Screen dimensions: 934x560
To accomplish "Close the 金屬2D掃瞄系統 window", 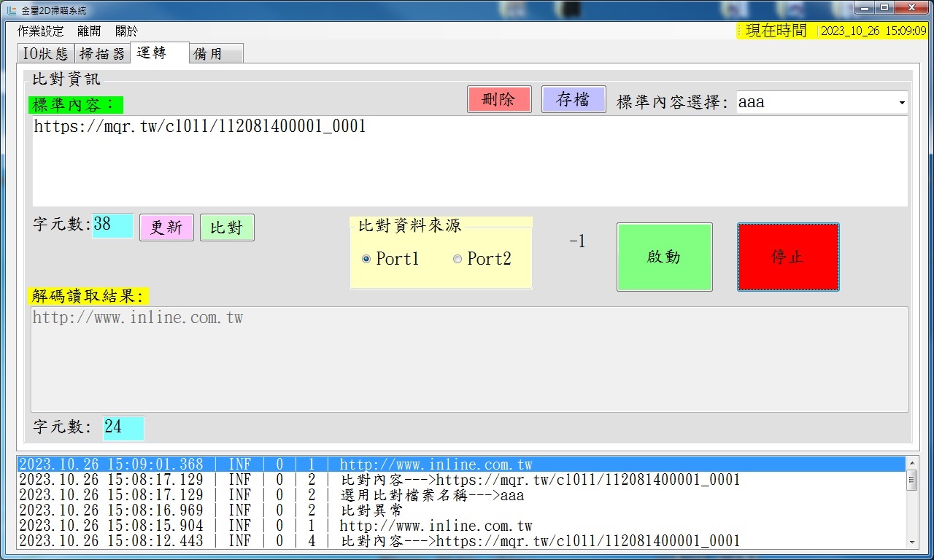I will click(911, 7).
